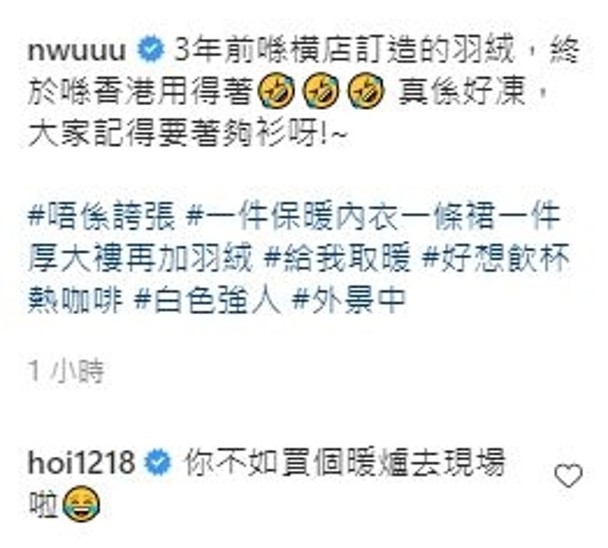Open the hashtag #給我取暖
The height and width of the screenshot is (548, 608).
[337, 258]
